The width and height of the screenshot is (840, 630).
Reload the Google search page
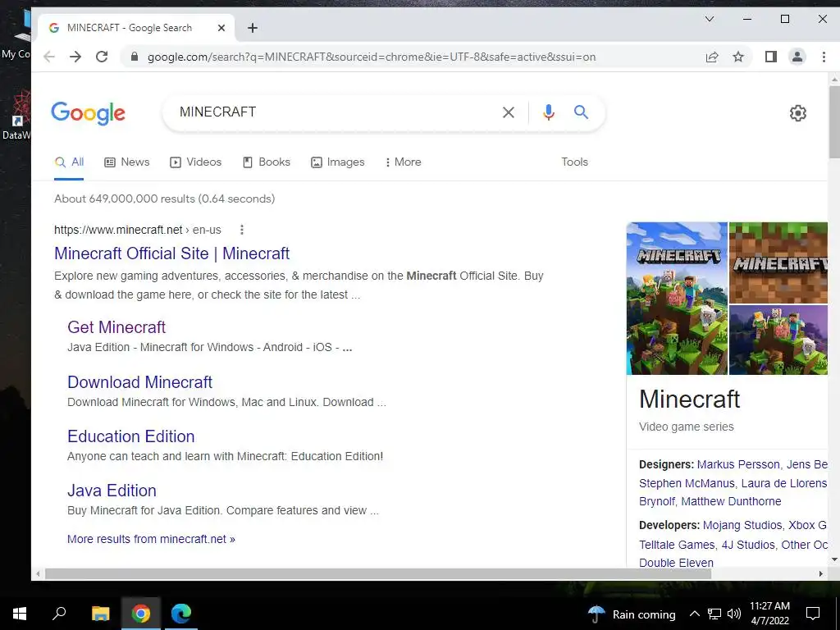click(102, 57)
